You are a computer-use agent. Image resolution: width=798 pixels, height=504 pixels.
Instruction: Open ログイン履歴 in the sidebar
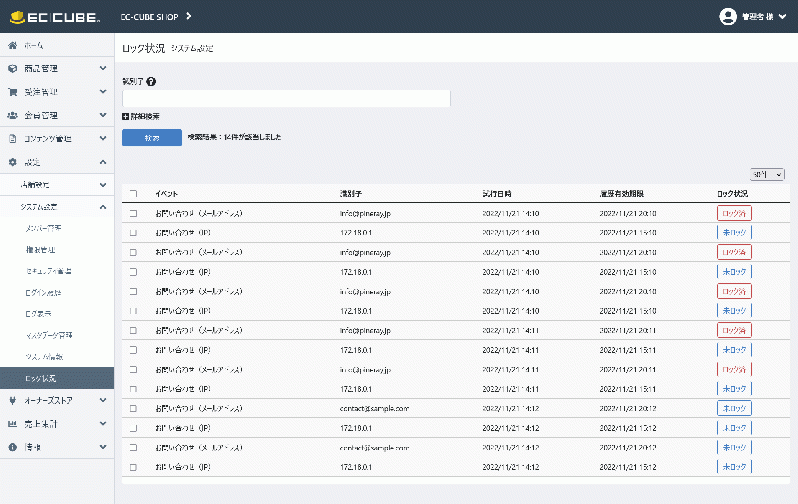(x=43, y=293)
